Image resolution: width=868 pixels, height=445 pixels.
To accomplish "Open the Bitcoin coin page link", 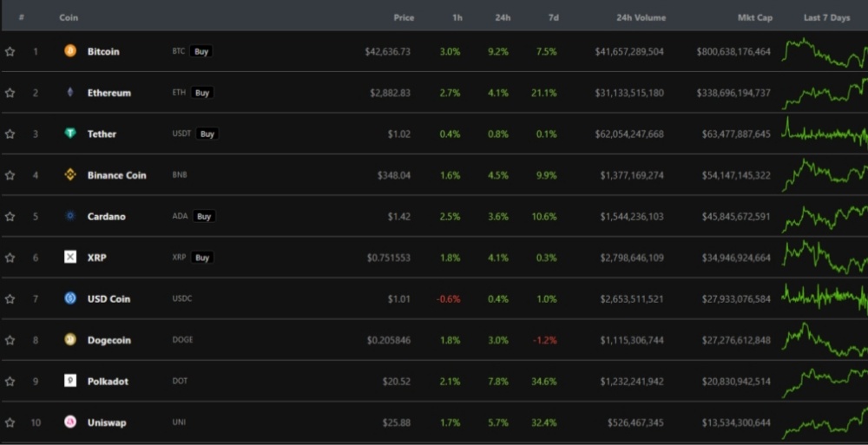I will point(103,51).
